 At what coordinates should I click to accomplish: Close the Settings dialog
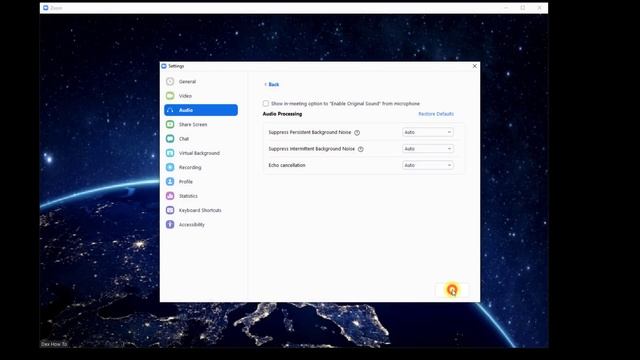pos(475,66)
